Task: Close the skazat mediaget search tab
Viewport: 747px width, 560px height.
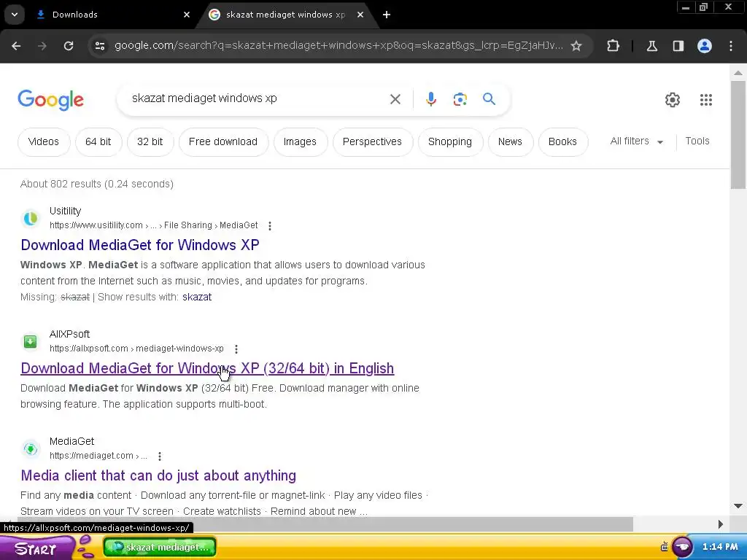Action: coord(360,15)
